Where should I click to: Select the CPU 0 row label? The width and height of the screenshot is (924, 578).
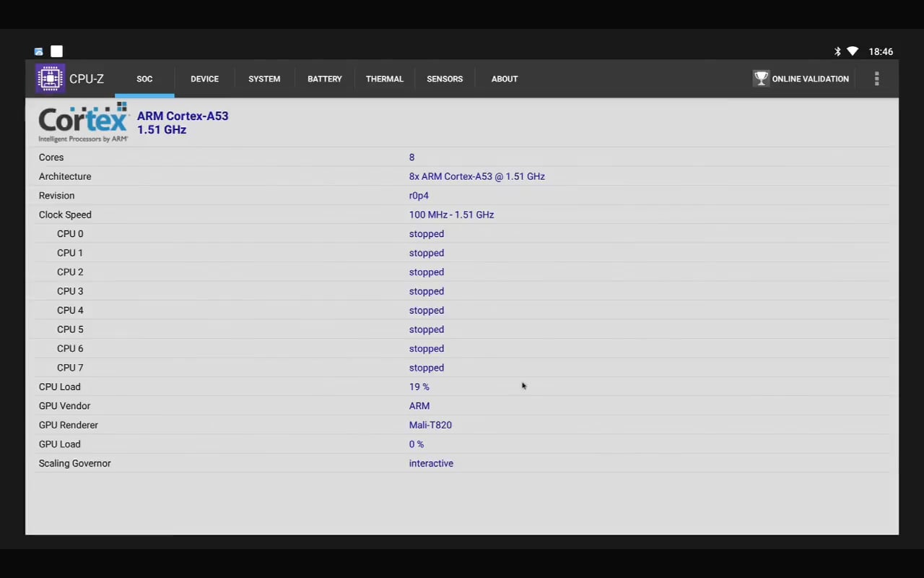click(70, 234)
